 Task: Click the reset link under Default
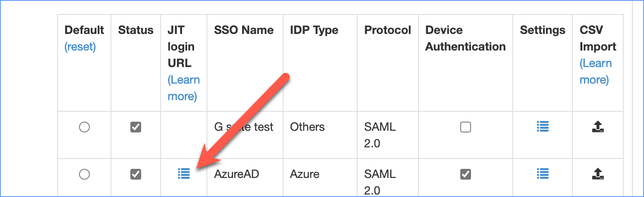[80, 47]
